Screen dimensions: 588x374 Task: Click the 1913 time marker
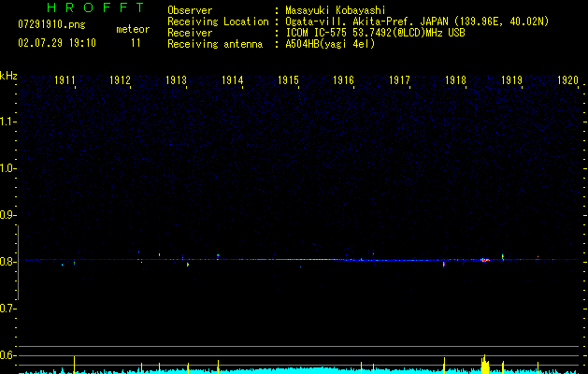click(177, 79)
